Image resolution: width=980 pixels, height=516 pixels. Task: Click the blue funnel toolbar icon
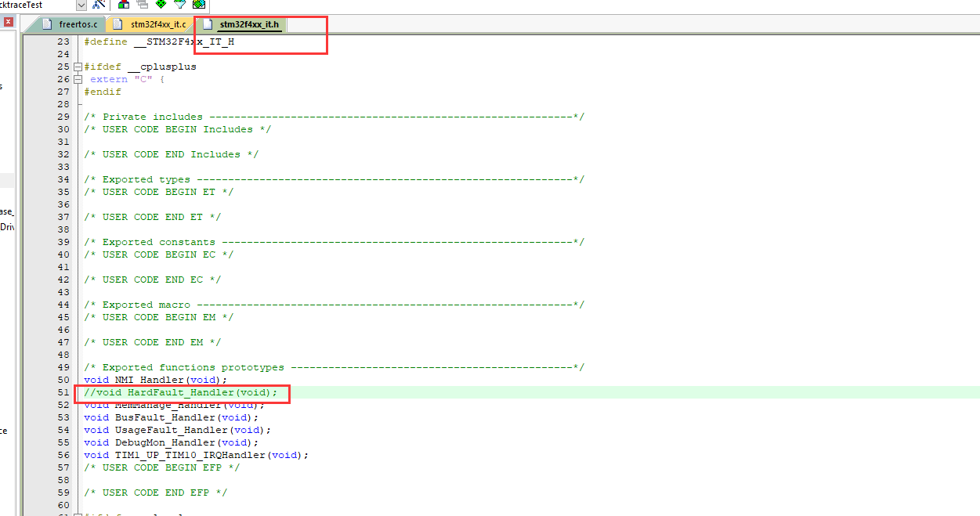(179, 5)
